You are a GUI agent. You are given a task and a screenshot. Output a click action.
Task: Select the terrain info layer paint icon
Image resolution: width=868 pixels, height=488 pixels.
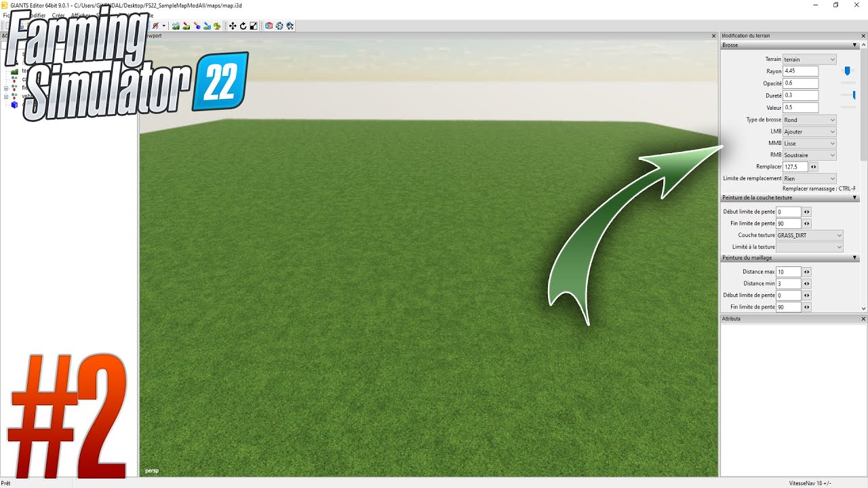click(207, 26)
